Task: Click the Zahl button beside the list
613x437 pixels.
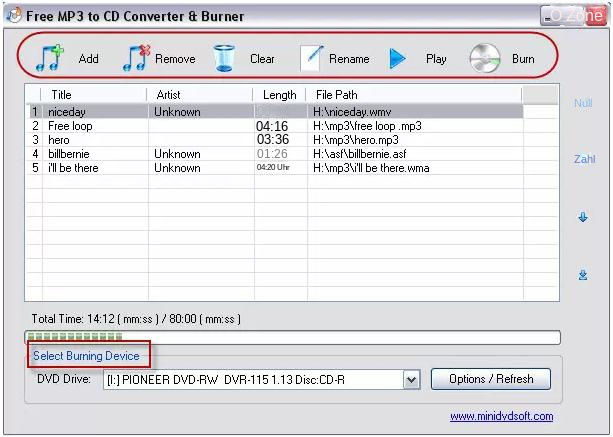Action: coord(584,159)
